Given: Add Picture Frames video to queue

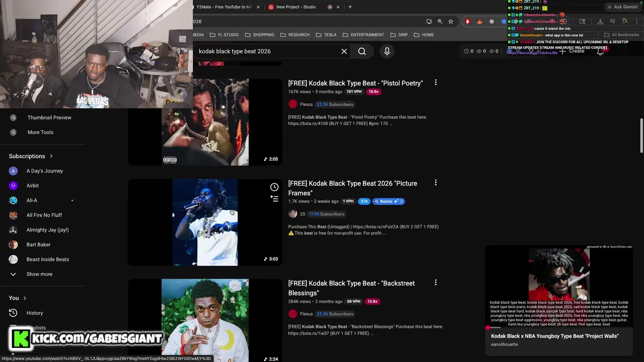Looking at the screenshot, I should pos(274,199).
